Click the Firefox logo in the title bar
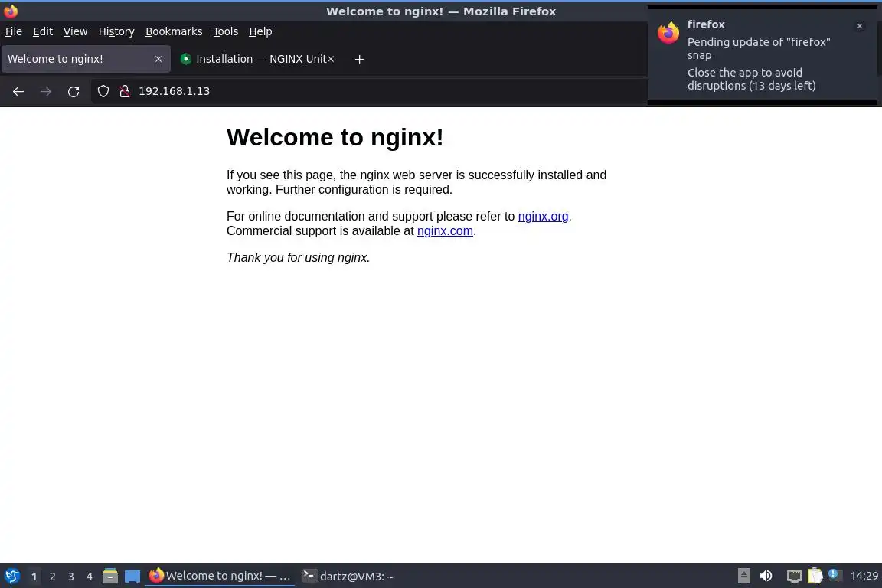The width and height of the screenshot is (882, 588). click(x=11, y=11)
